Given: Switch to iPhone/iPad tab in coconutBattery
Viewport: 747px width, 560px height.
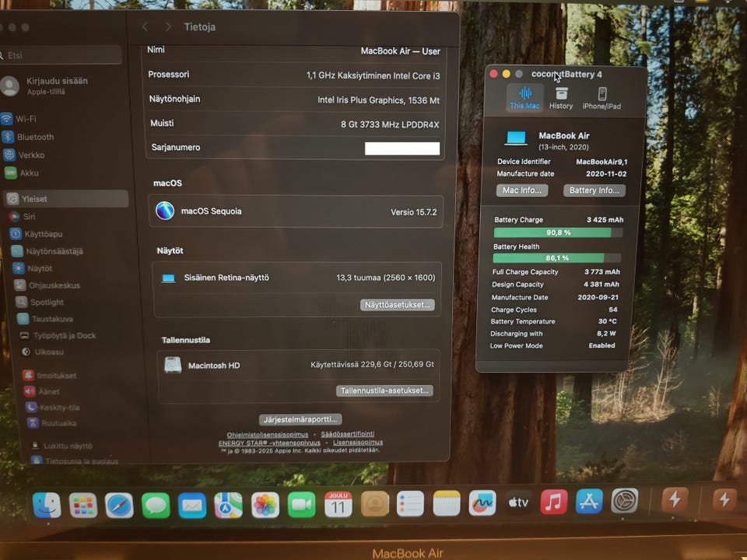Looking at the screenshot, I should click(601, 98).
